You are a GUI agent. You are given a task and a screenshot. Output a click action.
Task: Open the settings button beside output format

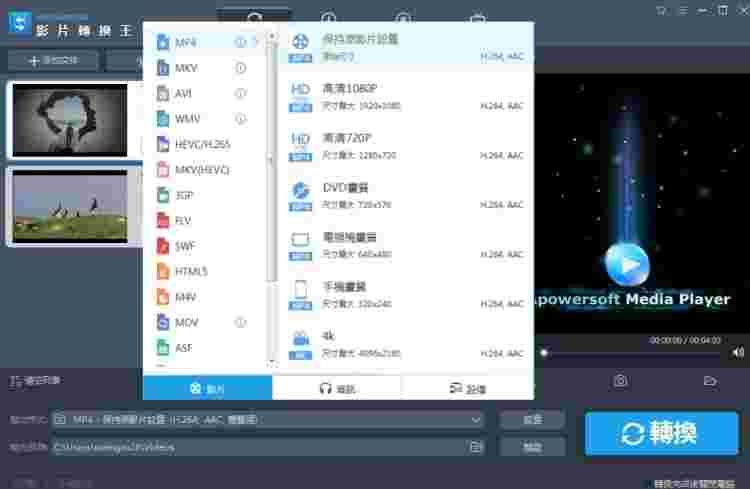(x=532, y=420)
